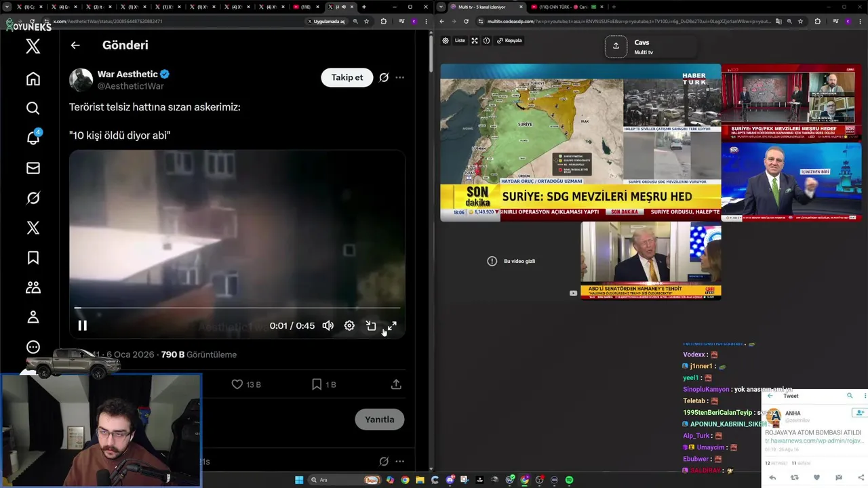Open File Explorer from the taskbar
This screenshot has height=488, width=868.
coord(420,480)
